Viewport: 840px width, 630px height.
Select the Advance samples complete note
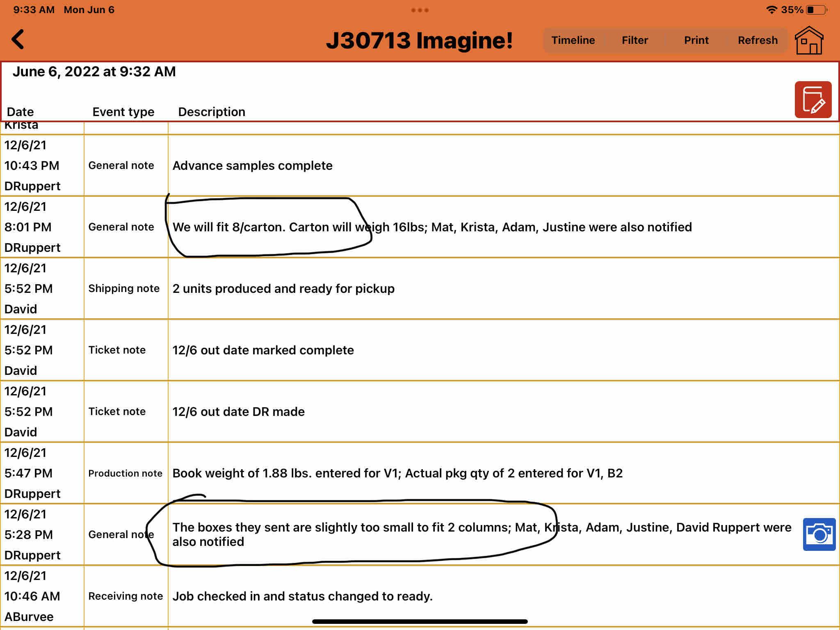point(252,166)
